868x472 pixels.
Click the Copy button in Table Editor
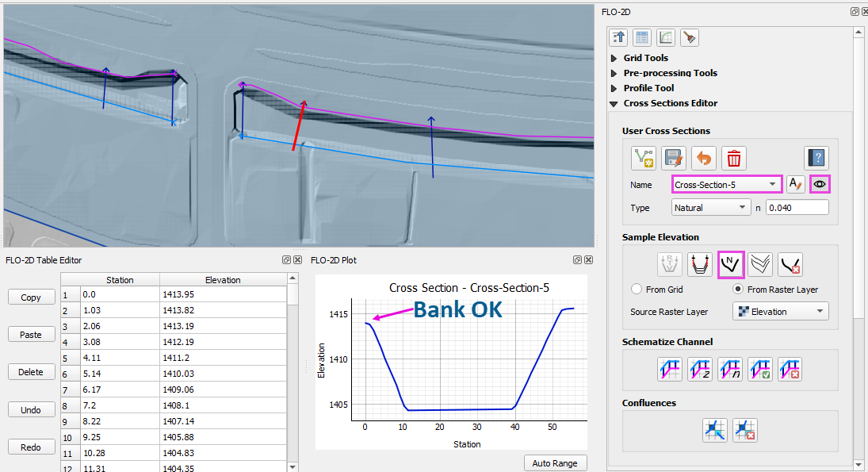(31, 297)
